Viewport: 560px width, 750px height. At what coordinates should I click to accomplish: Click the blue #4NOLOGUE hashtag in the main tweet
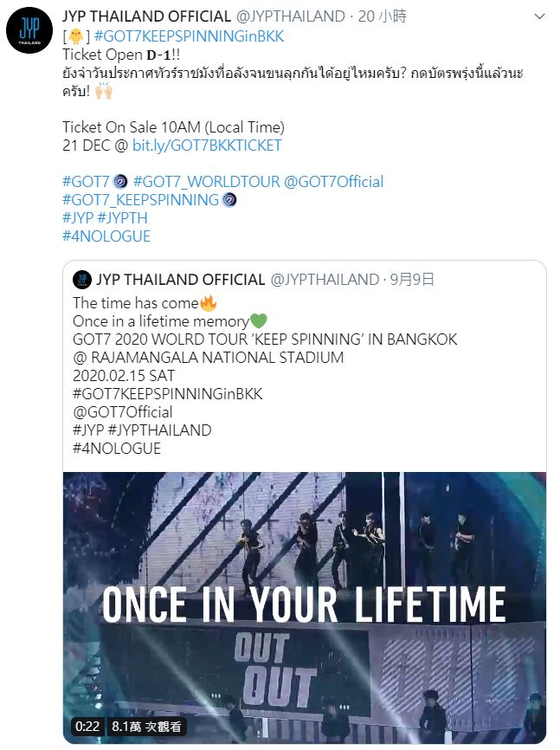(x=106, y=236)
